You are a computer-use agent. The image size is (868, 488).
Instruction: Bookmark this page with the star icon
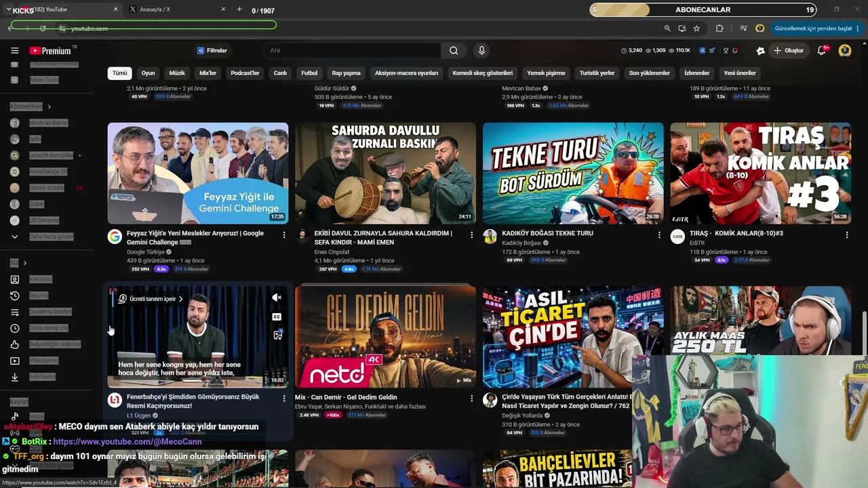(696, 28)
